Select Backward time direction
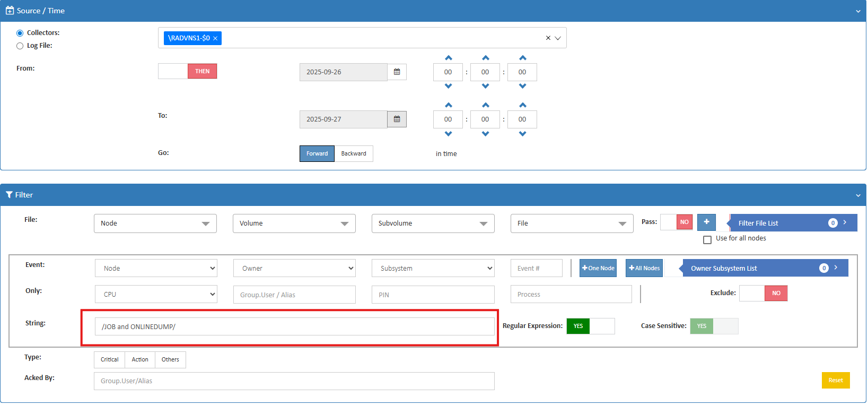 click(354, 154)
